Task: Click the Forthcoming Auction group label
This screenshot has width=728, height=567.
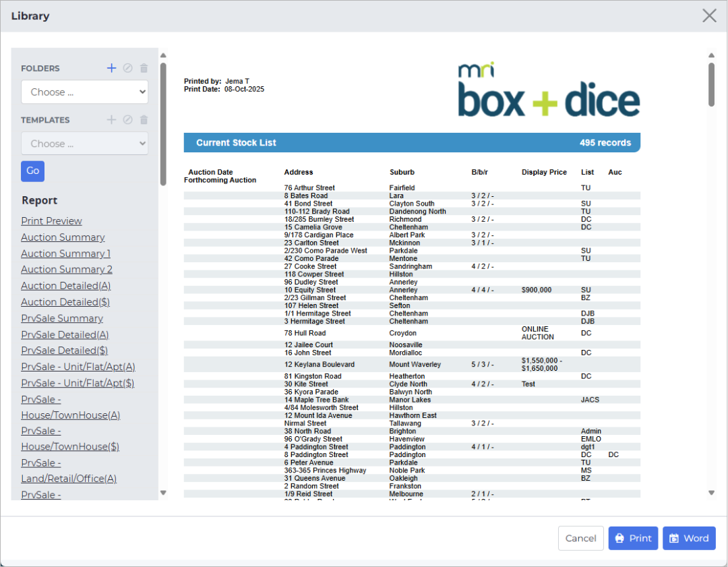Action: point(220,180)
